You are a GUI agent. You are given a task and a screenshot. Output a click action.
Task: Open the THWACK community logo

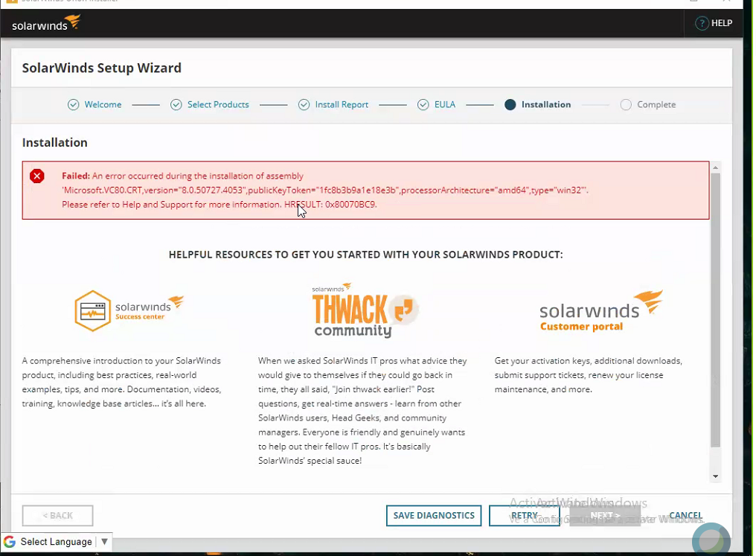(365, 310)
